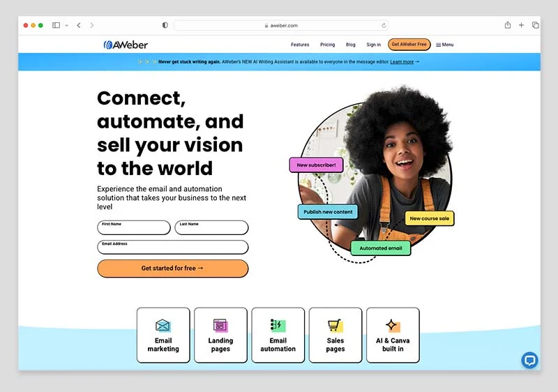Go forward with Safari forward arrow
Viewport: 558px width, 392px height.
coord(92,25)
